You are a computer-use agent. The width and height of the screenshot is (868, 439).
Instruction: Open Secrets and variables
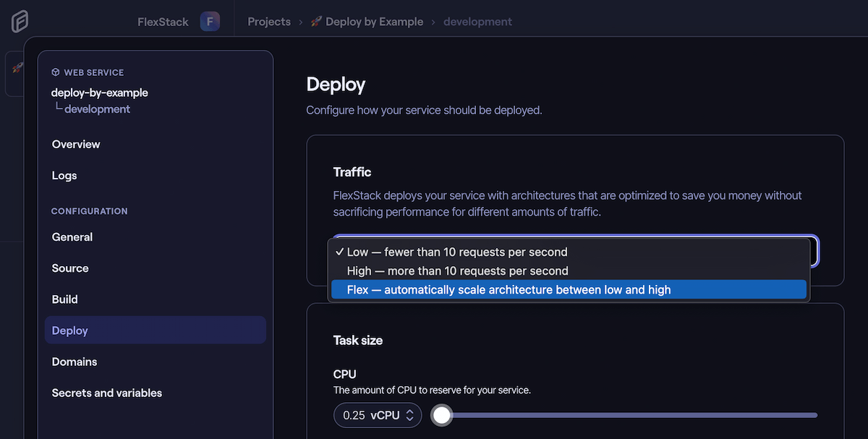[106, 393]
